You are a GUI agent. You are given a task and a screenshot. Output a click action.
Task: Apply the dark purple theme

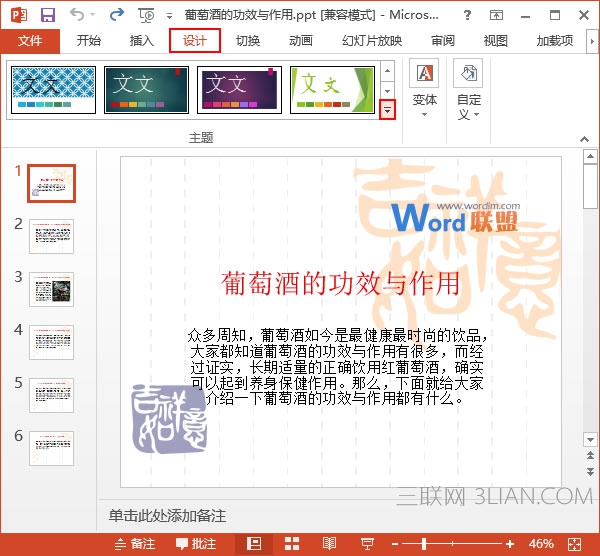tap(239, 90)
